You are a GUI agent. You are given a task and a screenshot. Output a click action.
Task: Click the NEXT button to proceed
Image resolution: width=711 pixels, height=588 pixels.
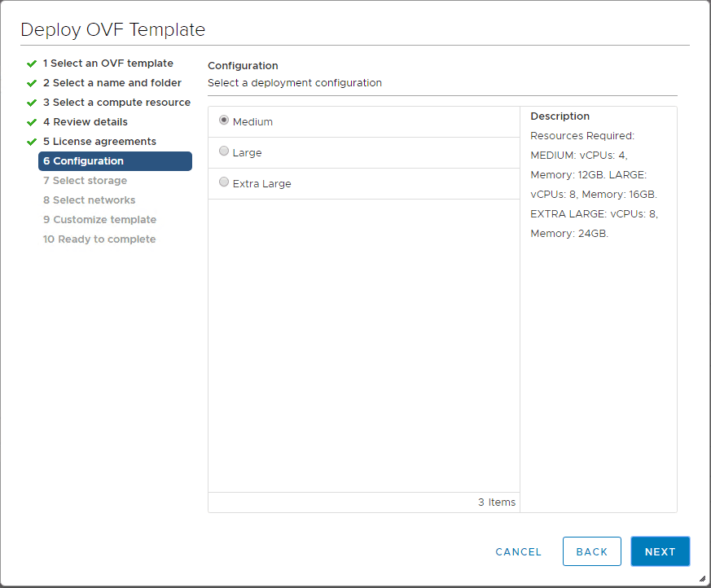point(660,551)
